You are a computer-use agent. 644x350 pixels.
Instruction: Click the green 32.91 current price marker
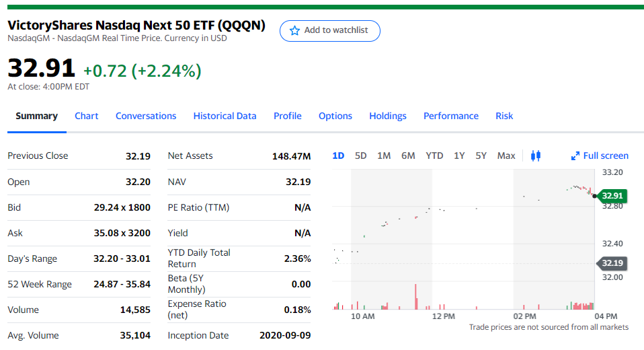(612, 196)
